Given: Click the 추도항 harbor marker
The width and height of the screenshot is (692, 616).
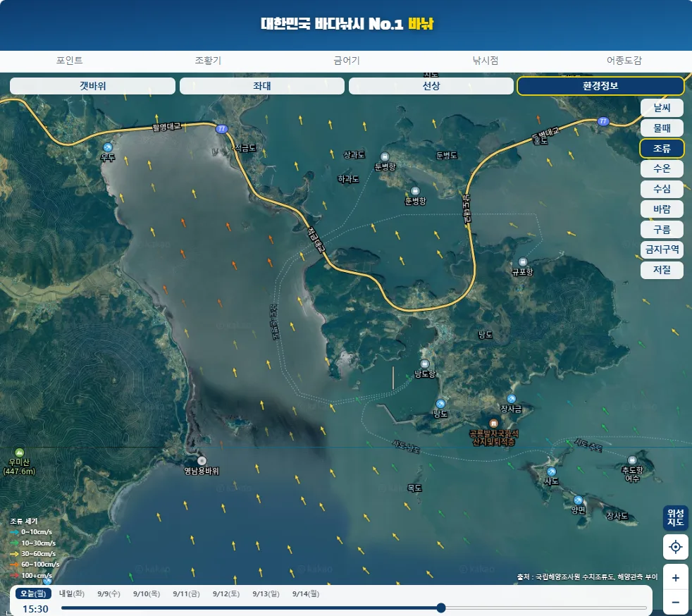Looking at the screenshot, I should pyautogui.click(x=632, y=460).
